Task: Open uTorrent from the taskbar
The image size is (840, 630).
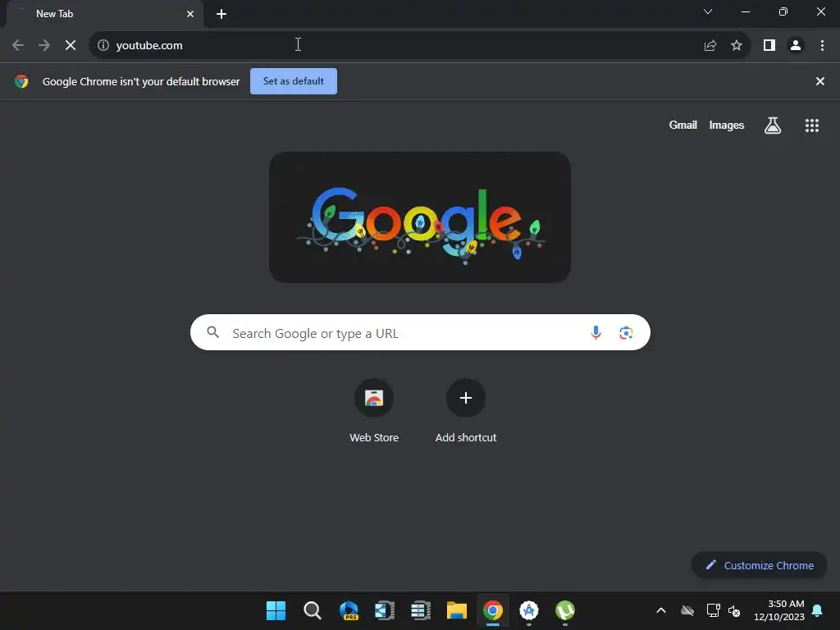Action: click(x=565, y=610)
